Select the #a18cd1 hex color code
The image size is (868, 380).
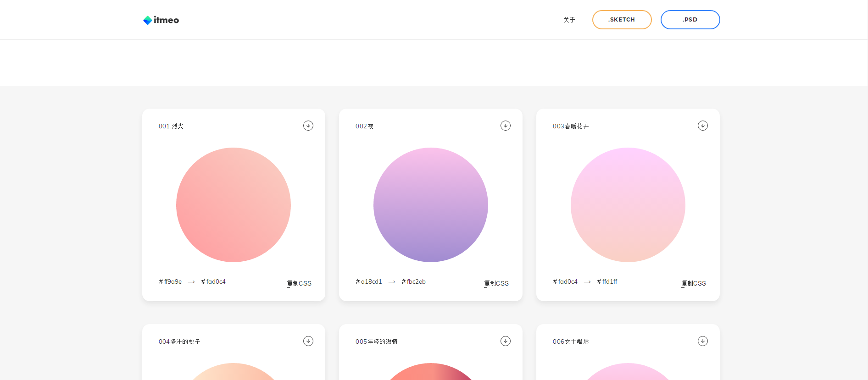[x=369, y=281]
